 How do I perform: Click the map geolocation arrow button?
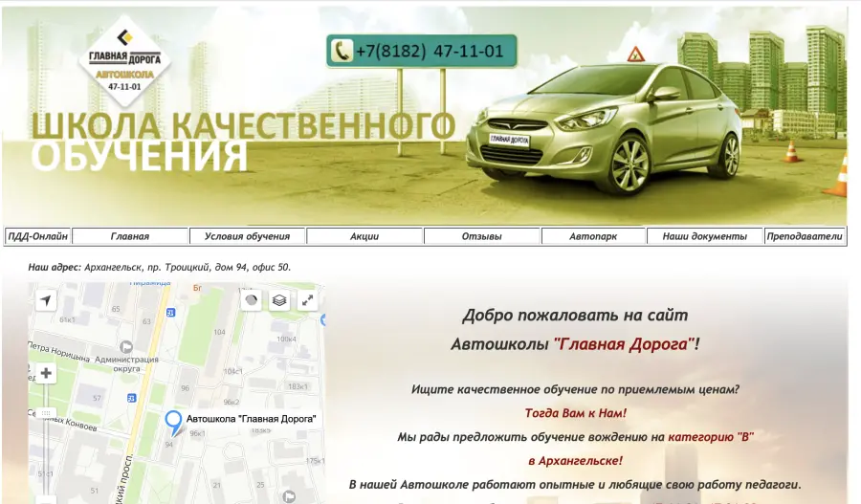click(x=46, y=300)
